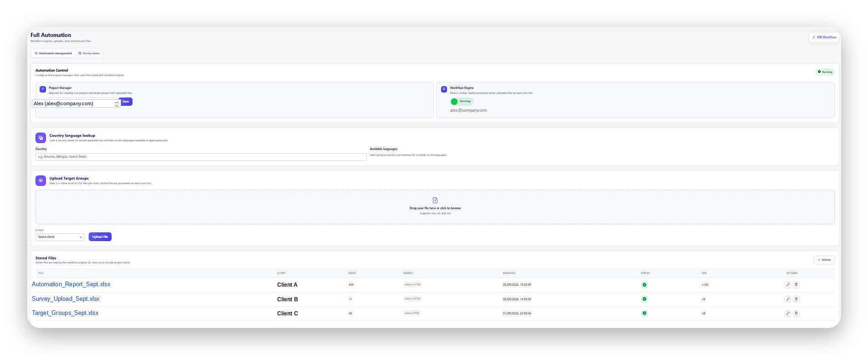Edit the Target_Groups_Sept.xlsx file entry
The image size is (868, 355).
[x=787, y=314]
